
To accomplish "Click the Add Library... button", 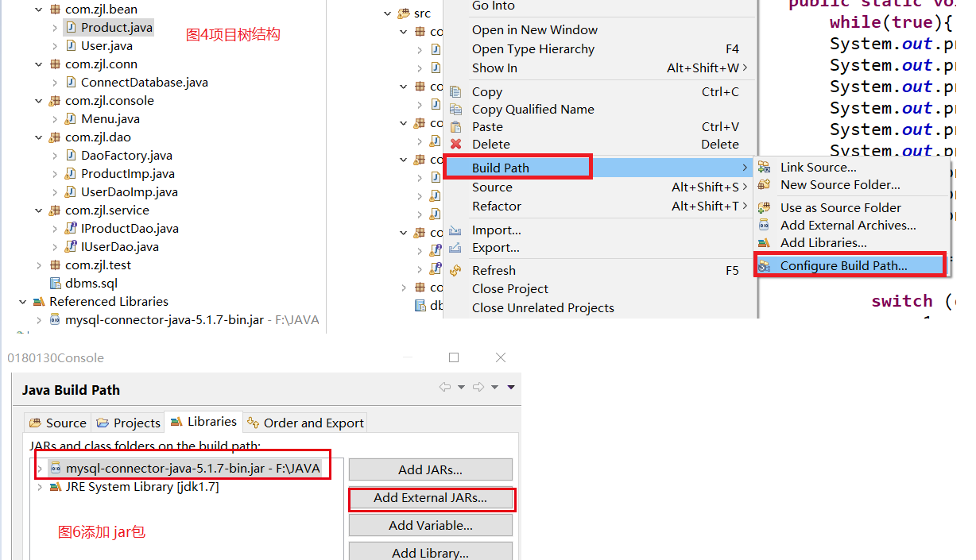I will pyautogui.click(x=430, y=553).
